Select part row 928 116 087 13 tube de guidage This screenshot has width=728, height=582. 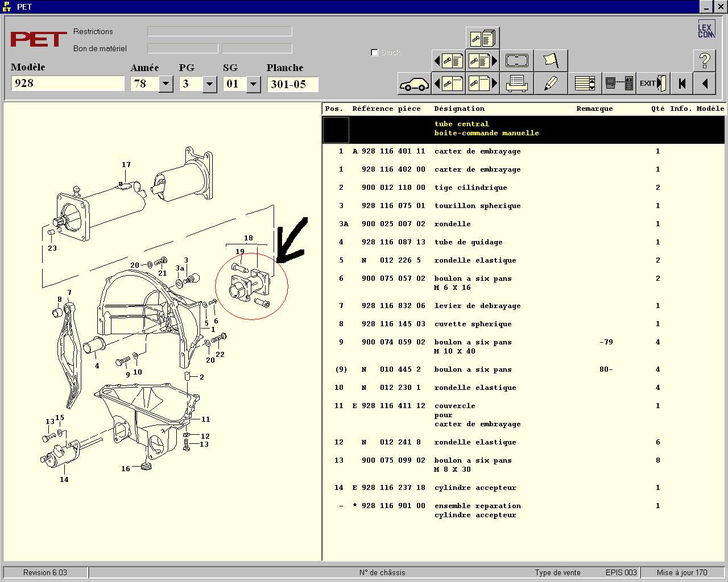tap(523, 242)
